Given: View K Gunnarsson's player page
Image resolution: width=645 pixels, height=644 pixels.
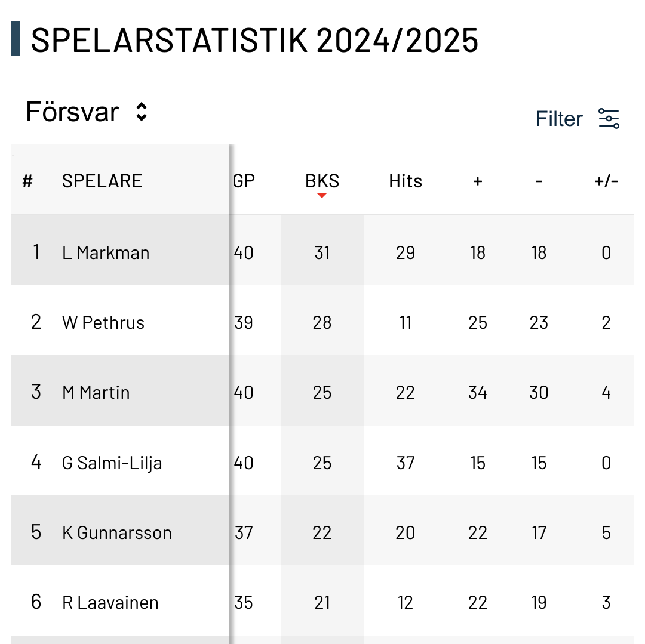Looking at the screenshot, I should point(117,533).
